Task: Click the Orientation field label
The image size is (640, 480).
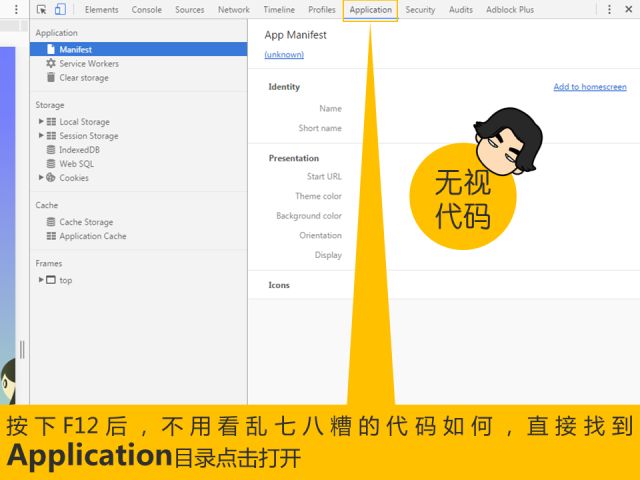Action: 320,235
